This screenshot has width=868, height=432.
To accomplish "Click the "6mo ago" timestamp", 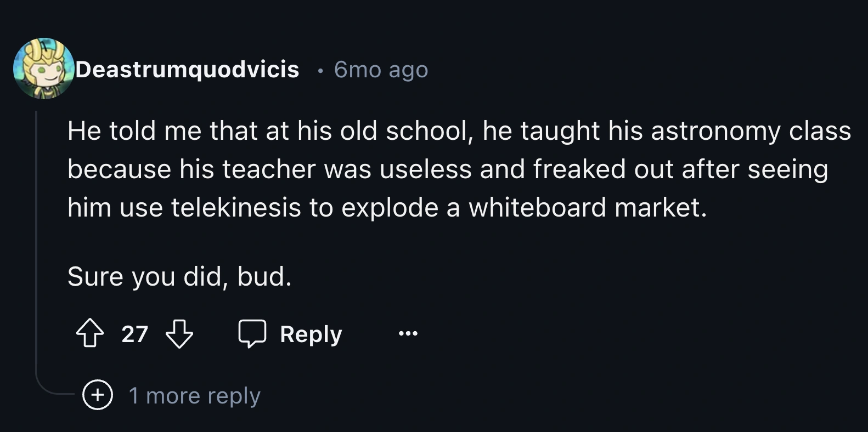I will (381, 70).
